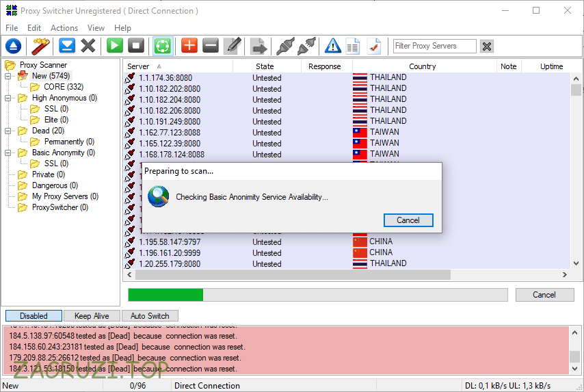Click the black X delete icon

click(x=88, y=46)
